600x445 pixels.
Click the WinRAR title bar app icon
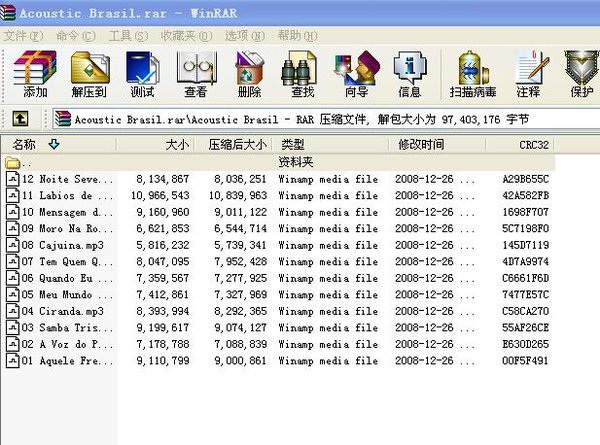click(x=8, y=13)
